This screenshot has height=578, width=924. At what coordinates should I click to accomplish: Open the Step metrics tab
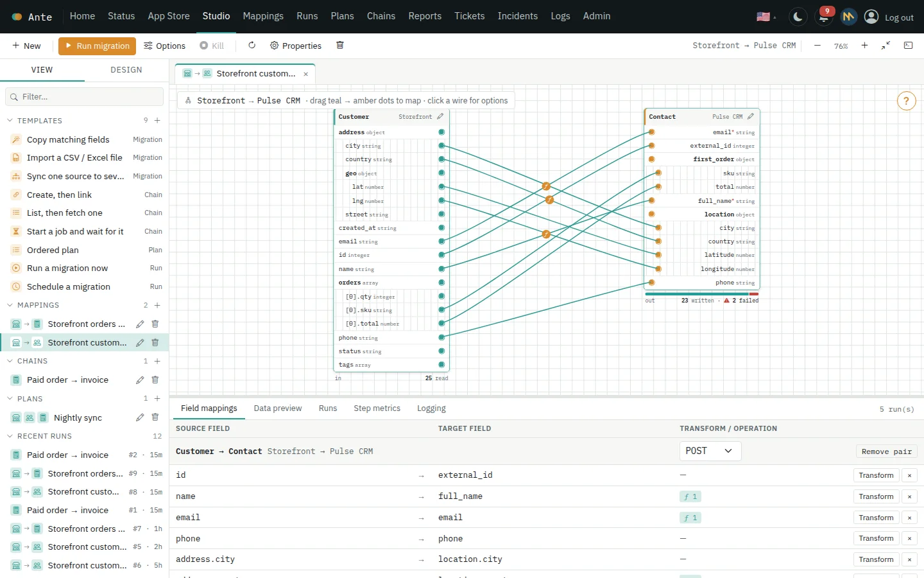pos(377,408)
